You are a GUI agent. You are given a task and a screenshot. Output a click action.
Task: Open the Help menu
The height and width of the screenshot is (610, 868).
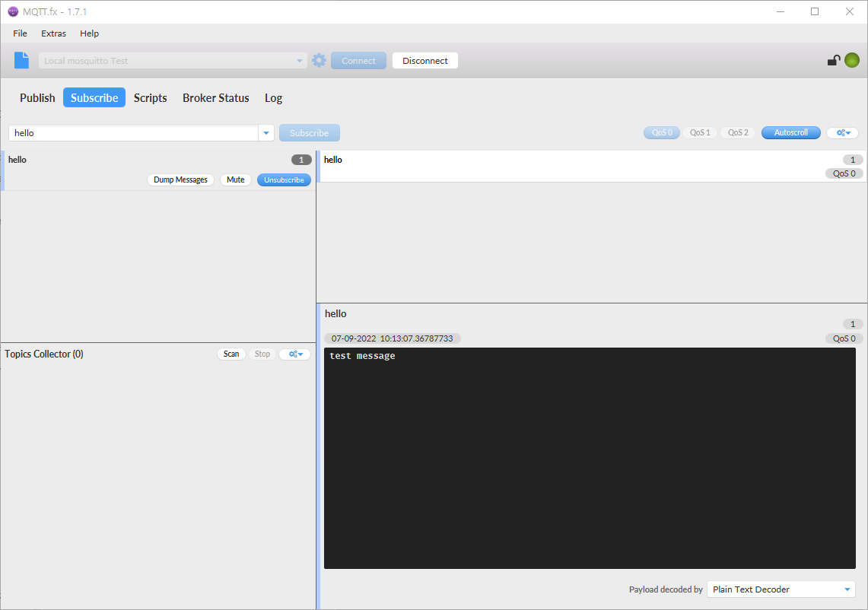[89, 33]
